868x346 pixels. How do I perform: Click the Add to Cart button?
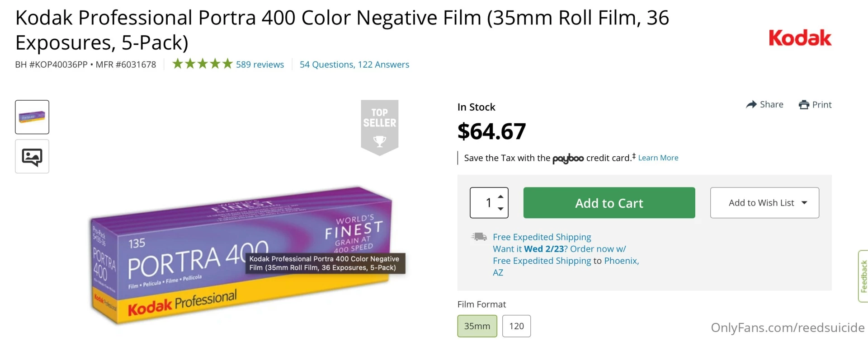609,203
